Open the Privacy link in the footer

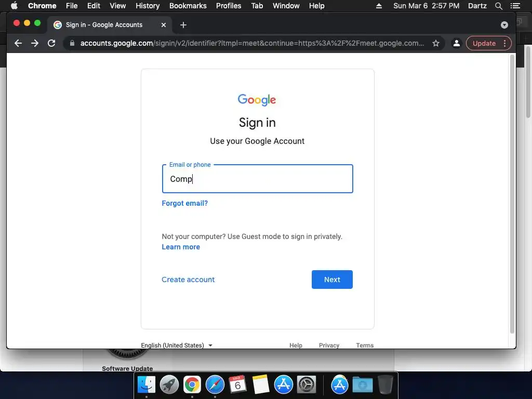click(x=329, y=345)
